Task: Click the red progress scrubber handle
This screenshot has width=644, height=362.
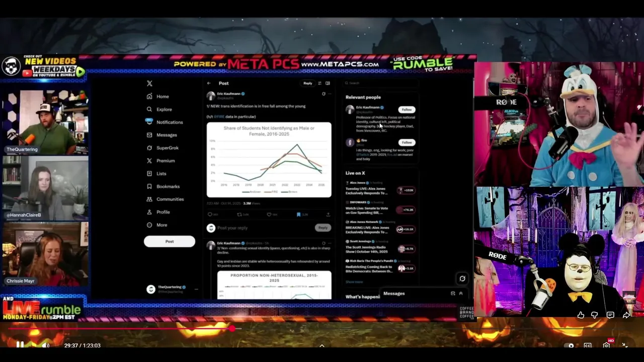Action: (x=232, y=329)
